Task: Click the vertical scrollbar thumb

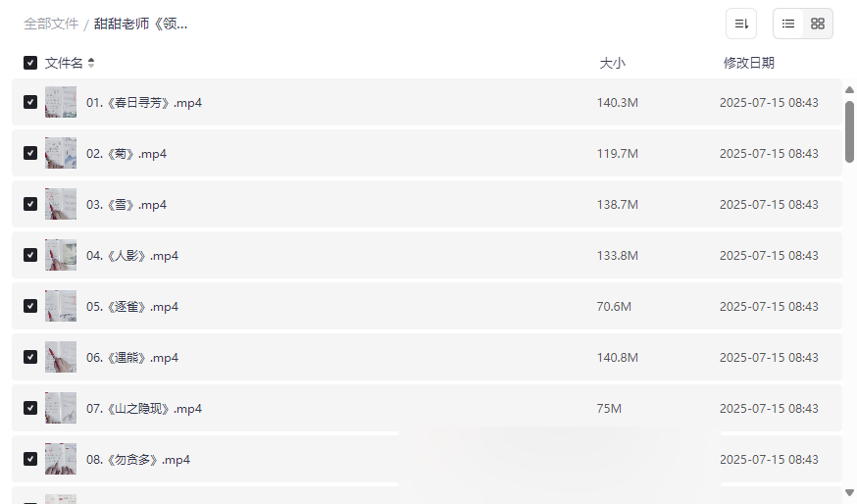Action: pyautogui.click(x=849, y=131)
